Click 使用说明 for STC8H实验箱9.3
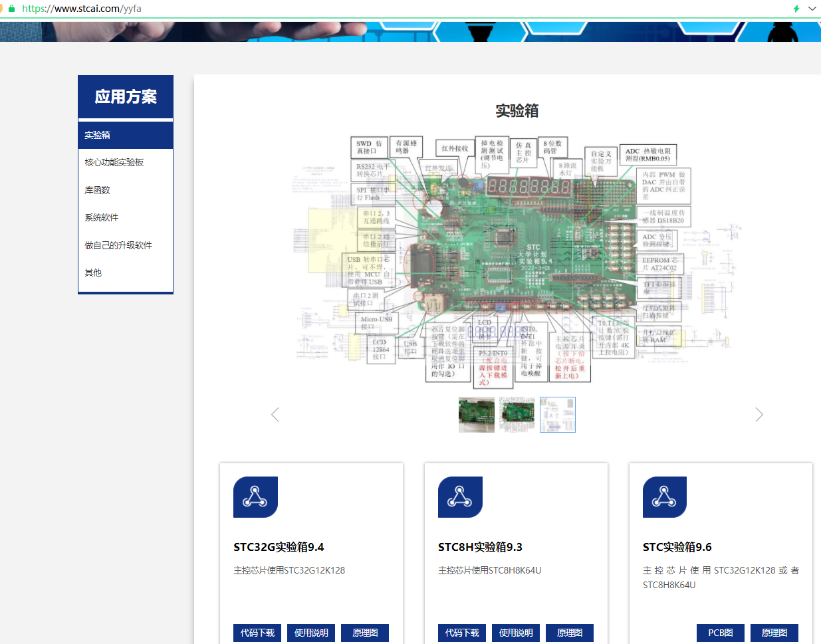This screenshot has width=821, height=644. [x=516, y=633]
